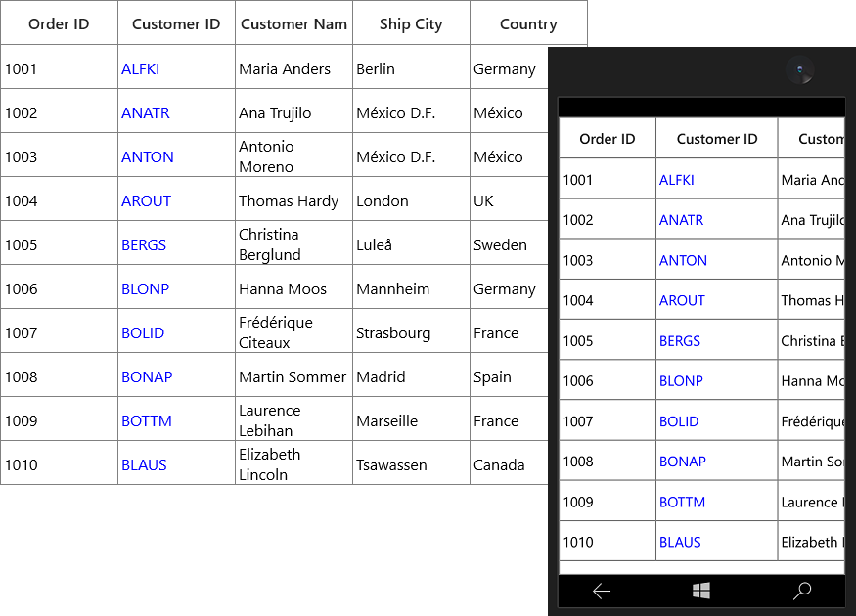Screen dimensions: 856x616
Task: Select Laurence Lebihan cell in desktop grid
Action: [x=293, y=420]
